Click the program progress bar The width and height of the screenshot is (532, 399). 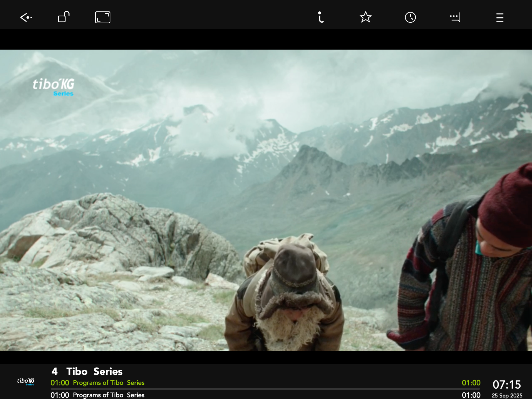tap(265, 389)
